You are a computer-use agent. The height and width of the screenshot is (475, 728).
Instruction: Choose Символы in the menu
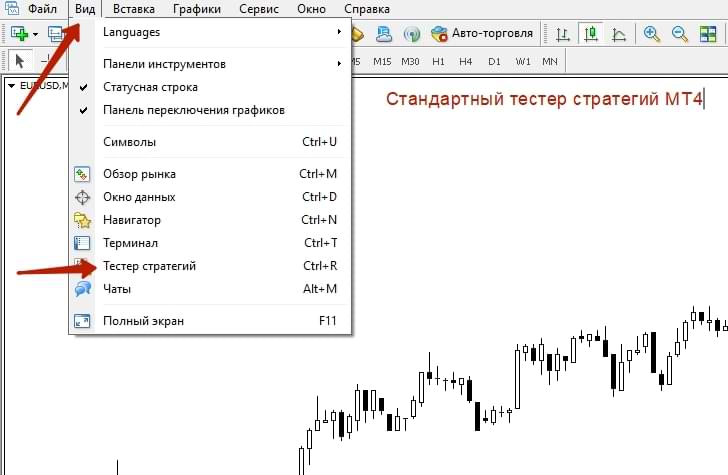click(x=210, y=142)
